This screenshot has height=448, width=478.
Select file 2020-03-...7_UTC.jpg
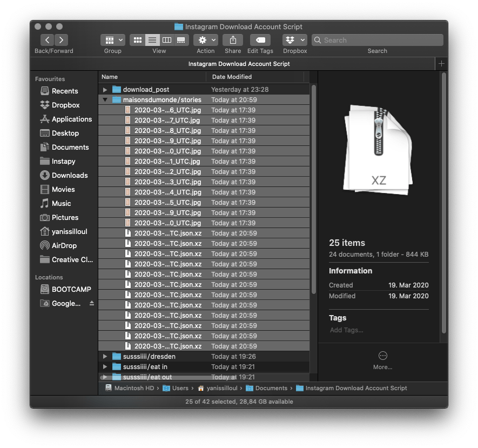coord(204,120)
